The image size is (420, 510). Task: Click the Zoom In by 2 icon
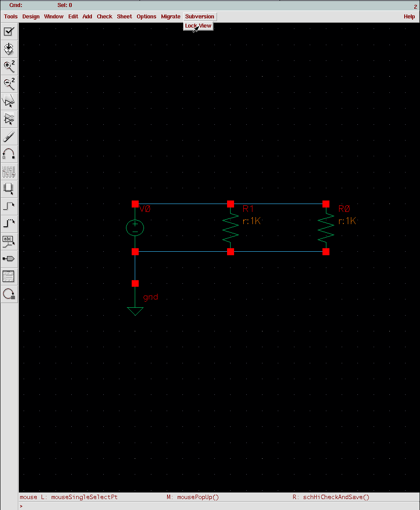pyautogui.click(x=9, y=67)
